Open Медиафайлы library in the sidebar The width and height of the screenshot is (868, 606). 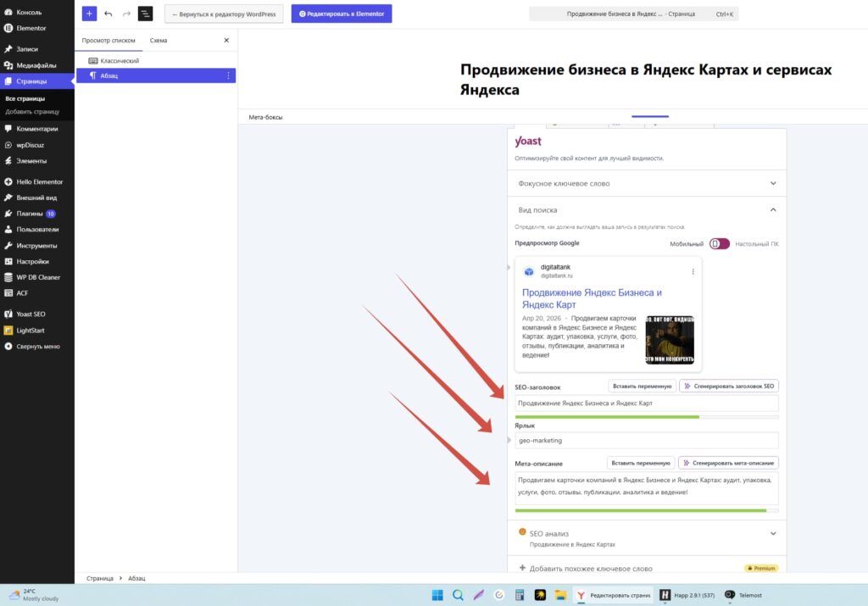point(37,65)
